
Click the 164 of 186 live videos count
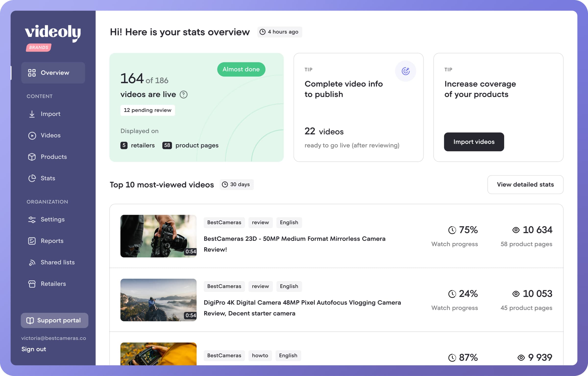(144, 79)
